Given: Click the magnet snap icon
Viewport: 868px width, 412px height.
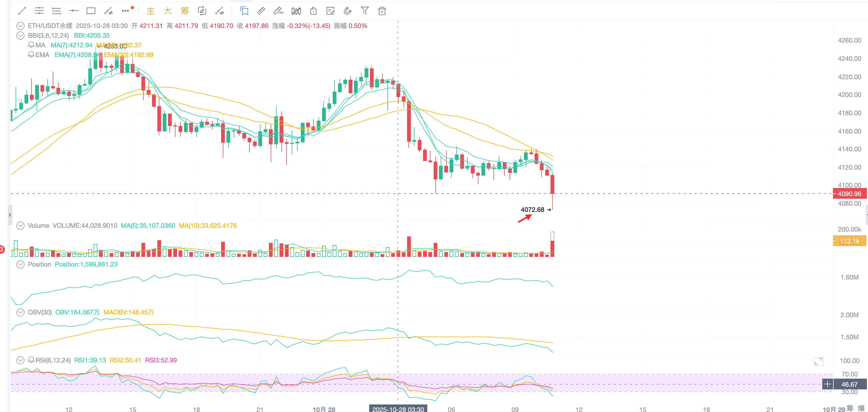Looking at the screenshot, I should [x=347, y=11].
